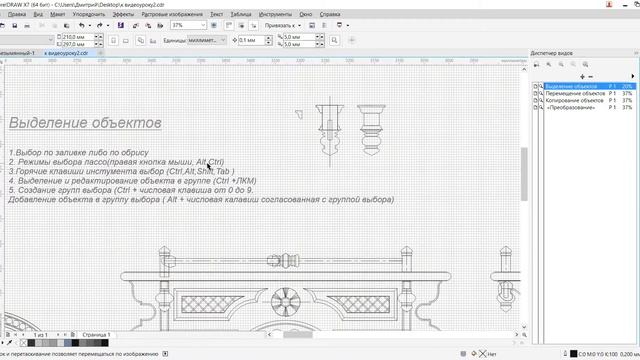Click the Zoom out icon in the View Manager
This screenshot has width=640, height=360.
(x=561, y=64)
